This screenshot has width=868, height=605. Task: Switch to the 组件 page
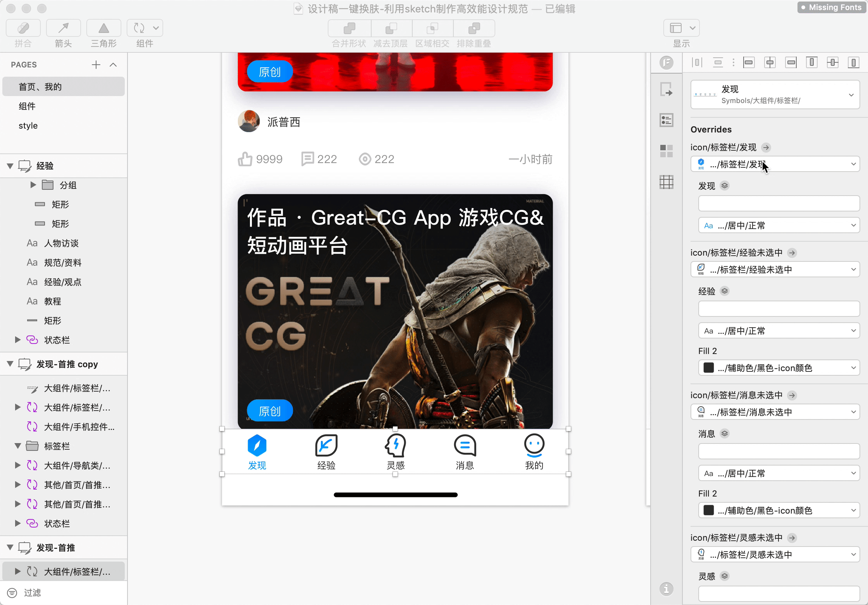[27, 106]
